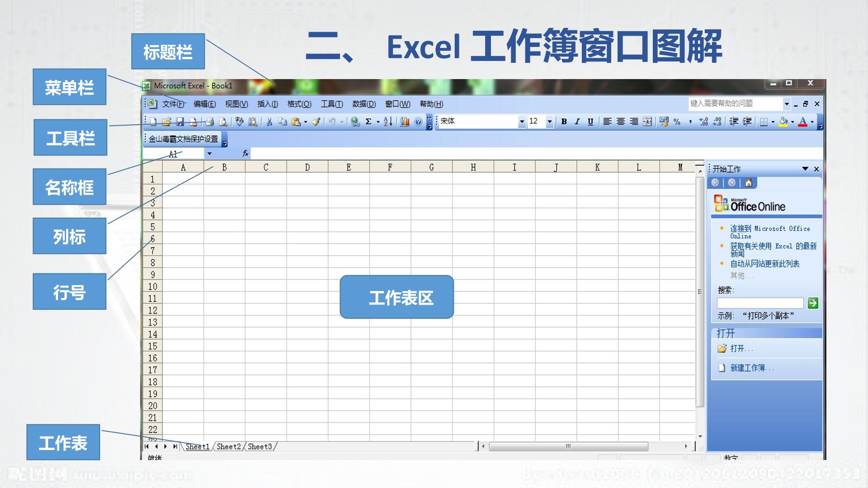Sort Ascending A-Z icon
Viewport: 868px width, 488px height.
coord(388,122)
